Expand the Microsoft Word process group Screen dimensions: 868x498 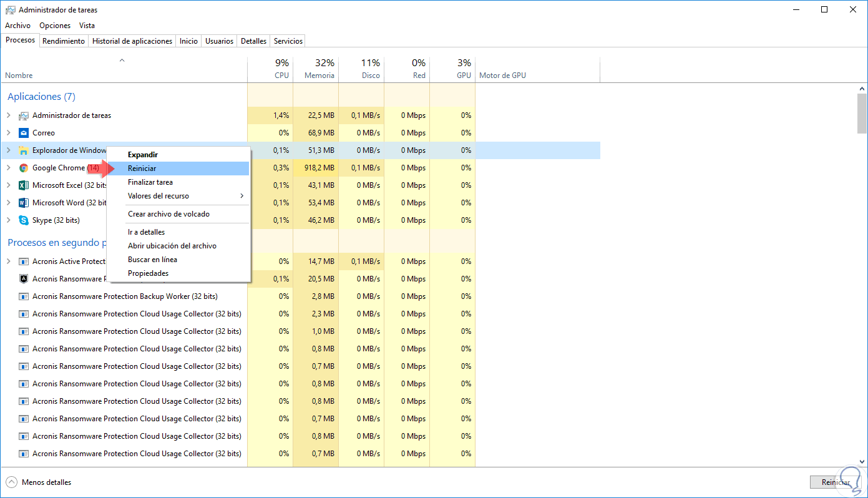9,203
